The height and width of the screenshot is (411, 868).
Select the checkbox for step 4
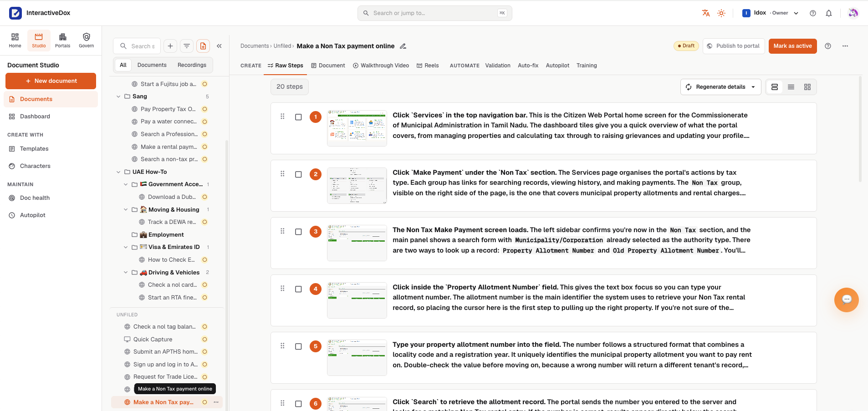(298, 289)
